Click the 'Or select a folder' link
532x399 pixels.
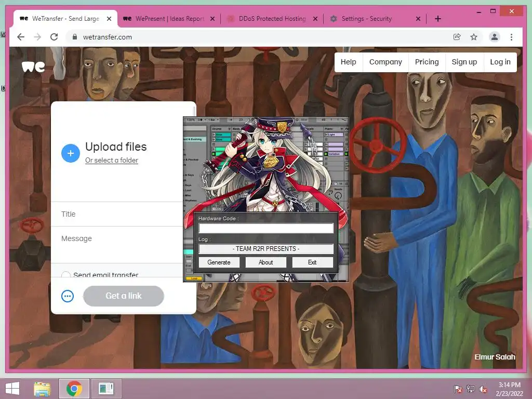tap(112, 160)
